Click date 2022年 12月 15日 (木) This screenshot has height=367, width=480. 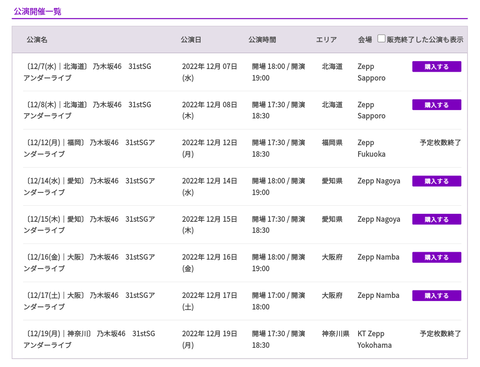209,225
